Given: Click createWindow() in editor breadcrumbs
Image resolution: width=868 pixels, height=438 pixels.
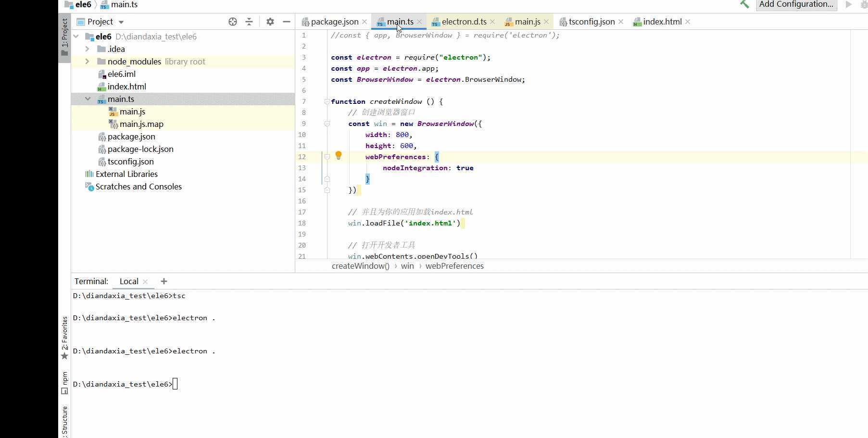Looking at the screenshot, I should (361, 266).
